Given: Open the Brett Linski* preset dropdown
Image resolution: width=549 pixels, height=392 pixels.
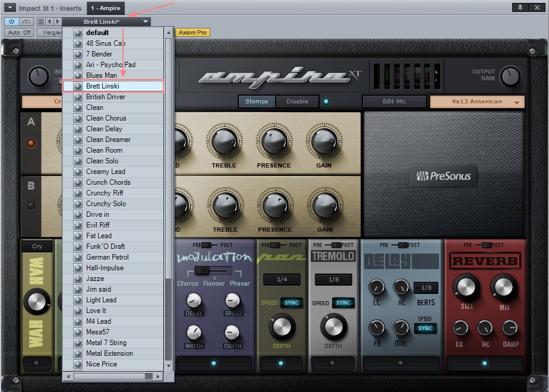Looking at the screenshot, I should 106,22.
